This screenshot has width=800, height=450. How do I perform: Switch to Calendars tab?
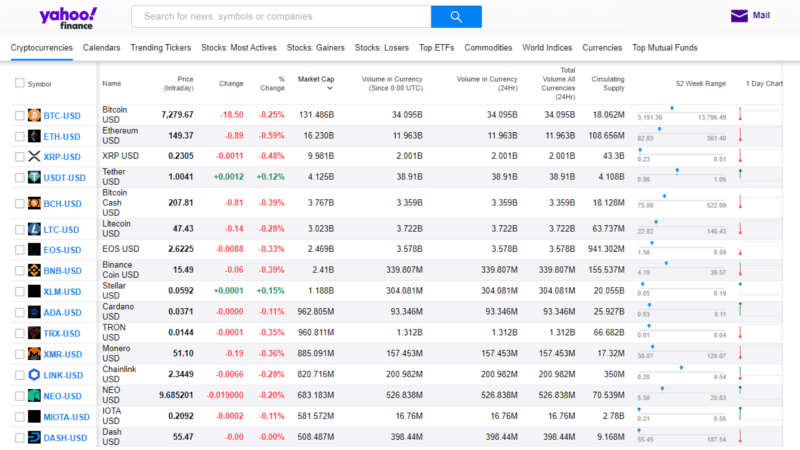pyautogui.click(x=102, y=48)
